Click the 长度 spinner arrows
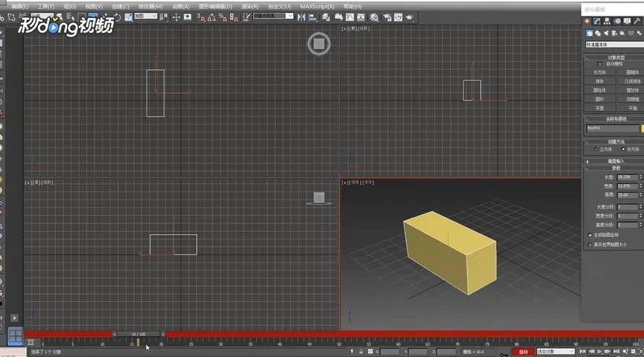Screen dimensions: 644x357 click(640, 177)
